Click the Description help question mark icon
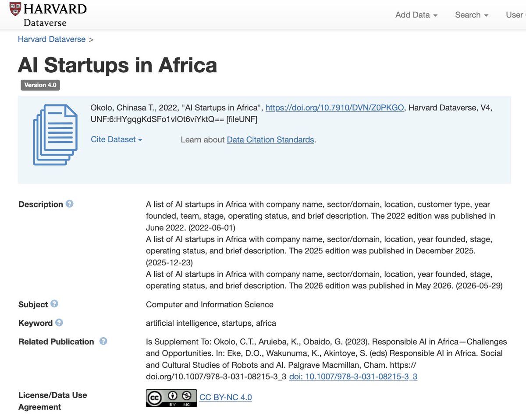 [x=69, y=204]
